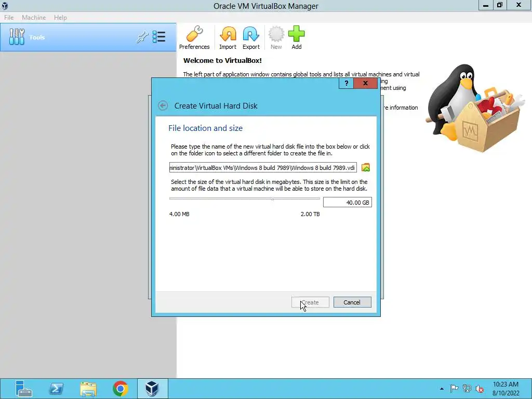Click the New machine toolbar icon
532x399 pixels.
[276, 37]
